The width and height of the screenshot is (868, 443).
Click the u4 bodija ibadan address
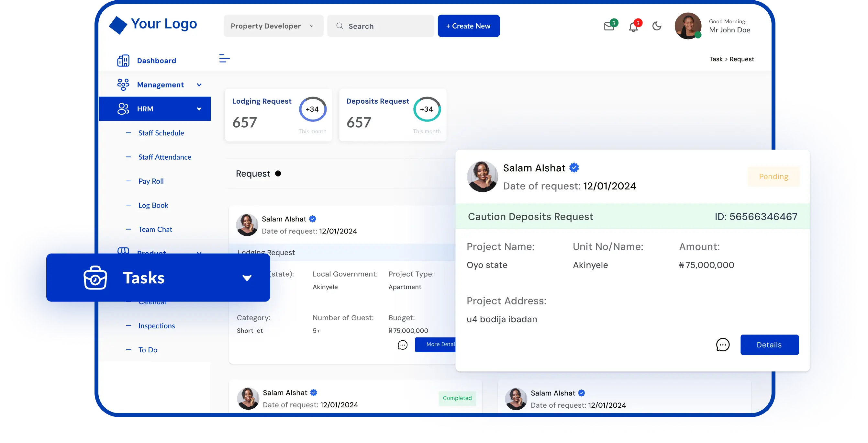point(502,319)
